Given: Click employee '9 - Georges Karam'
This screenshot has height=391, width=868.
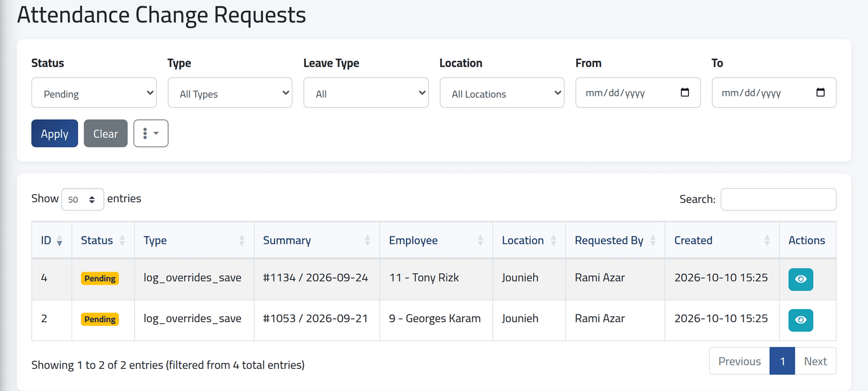Looking at the screenshot, I should coord(435,318).
